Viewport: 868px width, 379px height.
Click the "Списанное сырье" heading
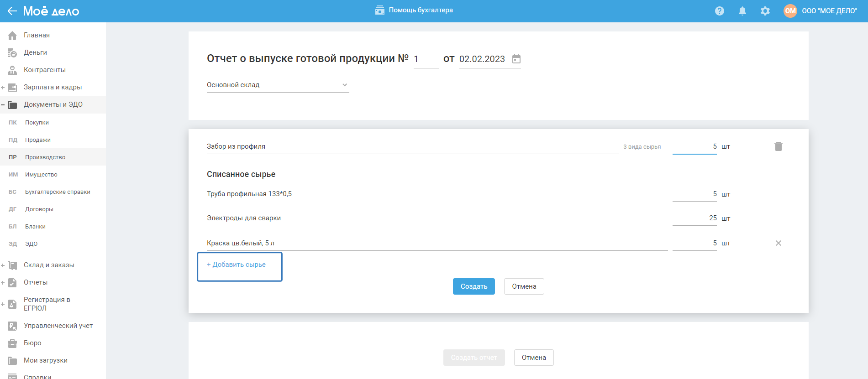tap(241, 174)
